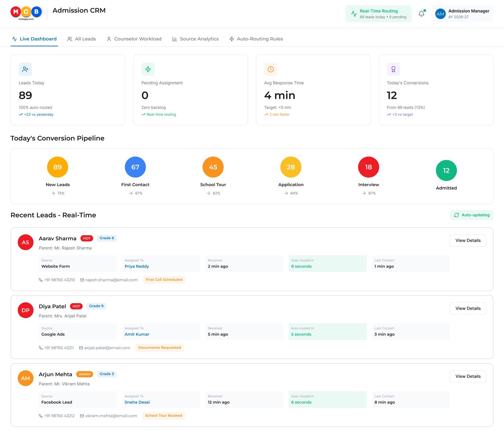Click phone icon next to +91 98765 43210
This screenshot has height=431, width=504.
click(41, 280)
